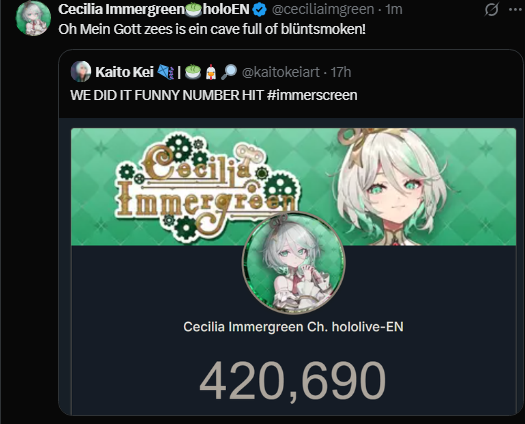
Task: Click the chicken emoji in Kaito's name
Action: click(211, 72)
